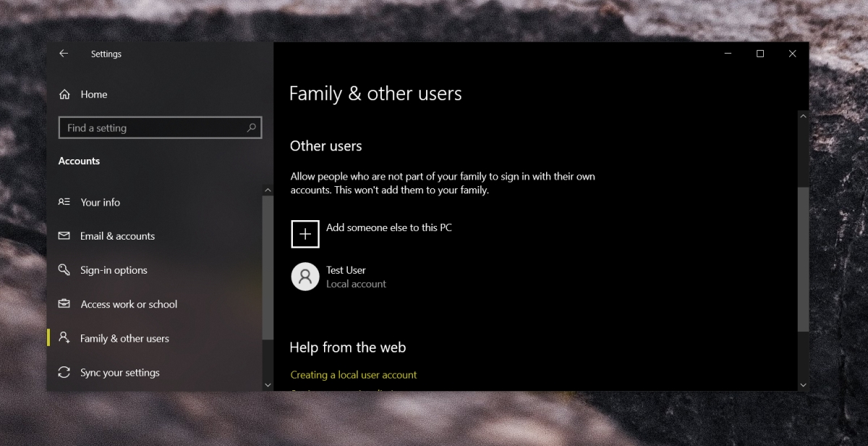Click the Family & other users person icon
This screenshot has height=446, width=868.
pyautogui.click(x=64, y=338)
